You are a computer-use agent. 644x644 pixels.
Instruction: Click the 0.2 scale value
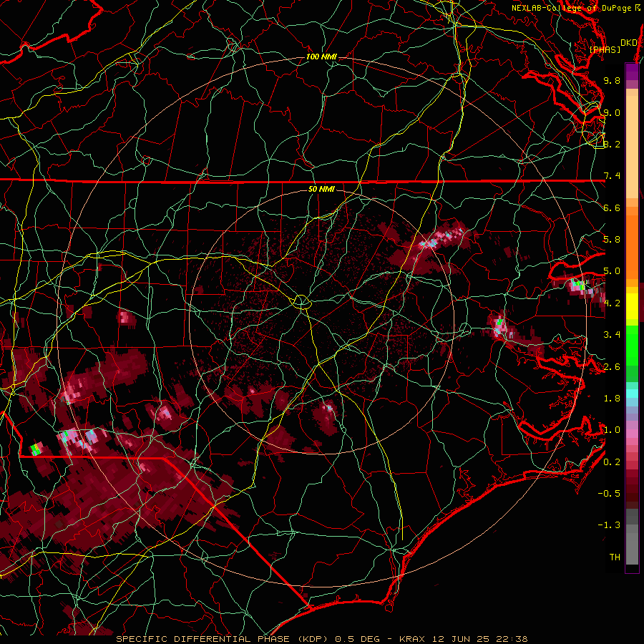click(x=612, y=462)
